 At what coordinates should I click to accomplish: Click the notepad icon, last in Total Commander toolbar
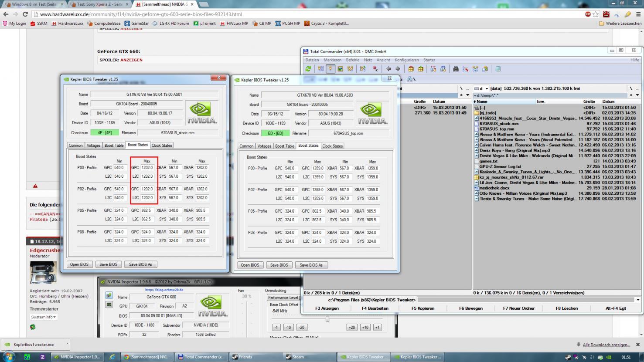(498, 69)
